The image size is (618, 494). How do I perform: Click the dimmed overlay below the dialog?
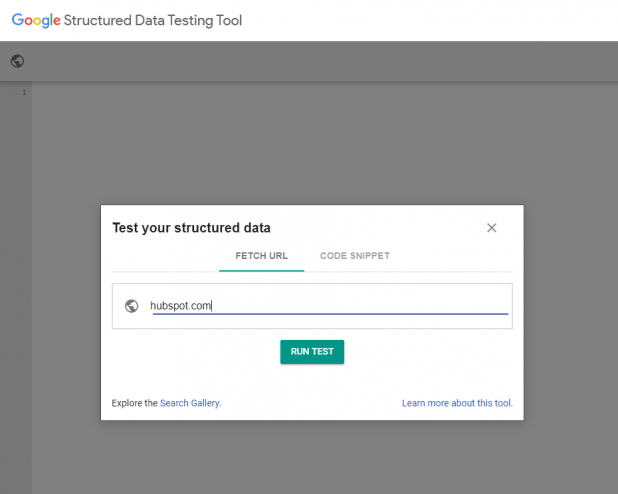(x=312, y=457)
